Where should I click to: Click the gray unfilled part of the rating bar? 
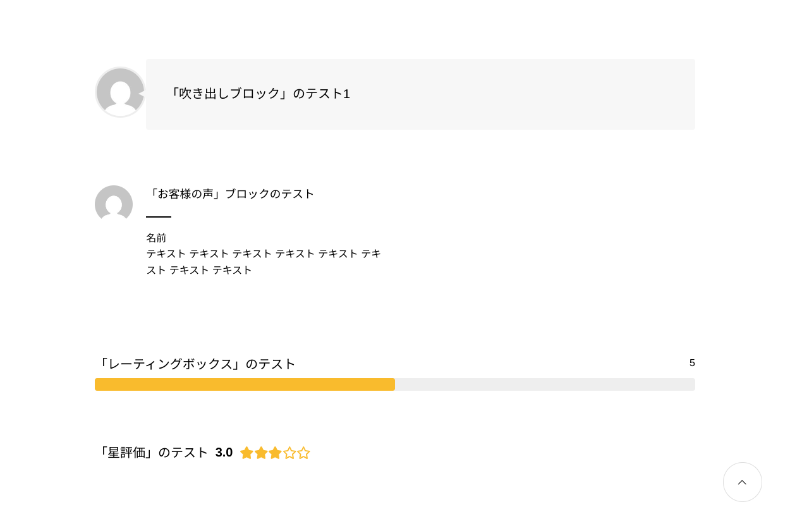545,385
